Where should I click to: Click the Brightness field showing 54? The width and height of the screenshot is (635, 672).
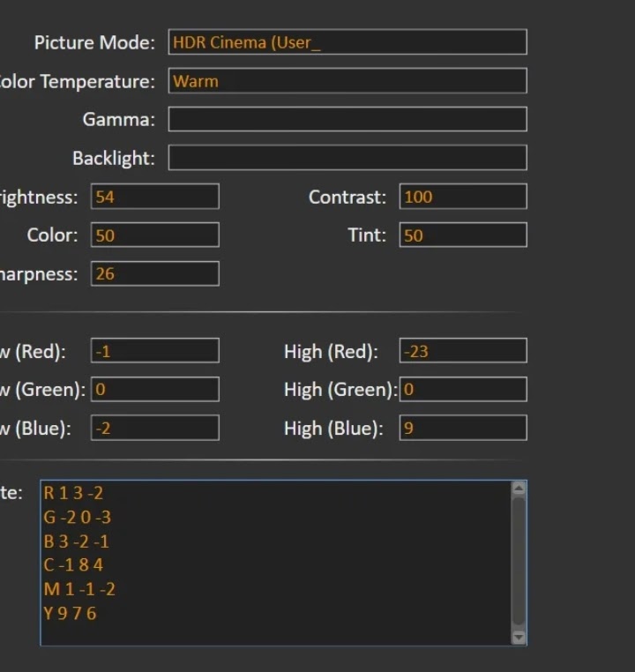(154, 197)
